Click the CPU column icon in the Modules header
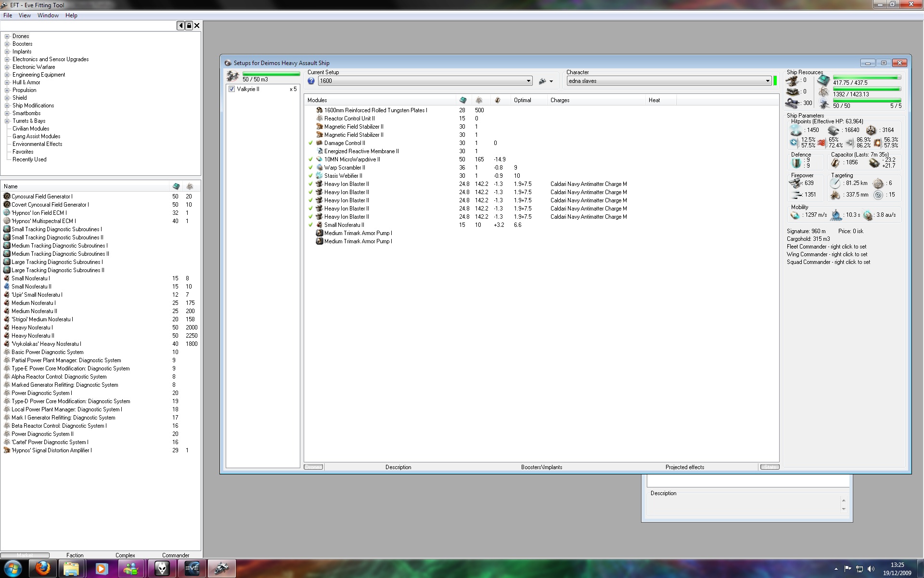Viewport: 924px width, 578px height. tap(463, 100)
